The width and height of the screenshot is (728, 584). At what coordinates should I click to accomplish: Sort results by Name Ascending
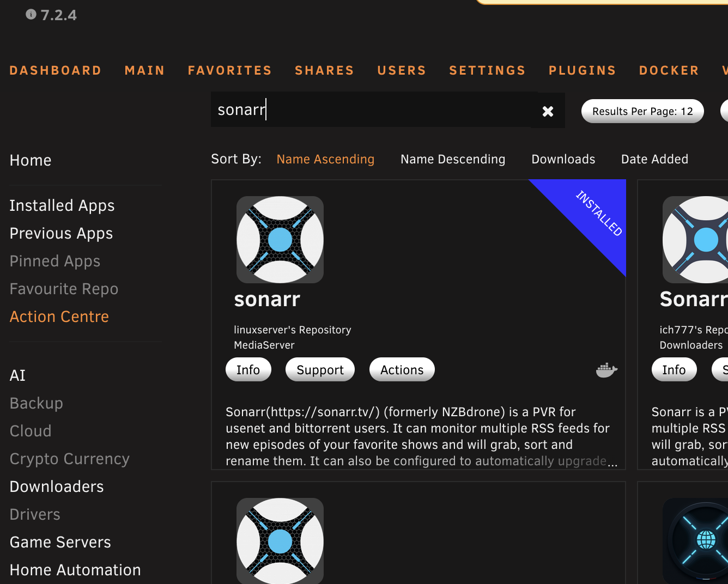point(325,159)
